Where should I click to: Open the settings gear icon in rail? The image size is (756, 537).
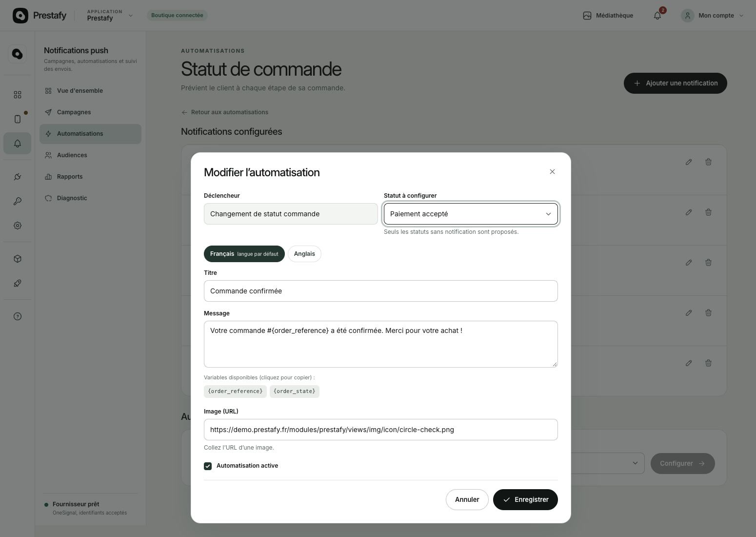pos(18,226)
